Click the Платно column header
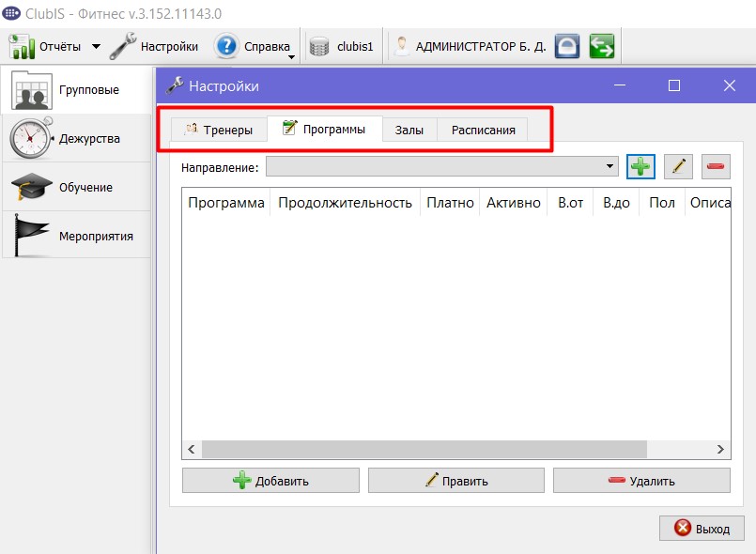 pyautogui.click(x=450, y=203)
